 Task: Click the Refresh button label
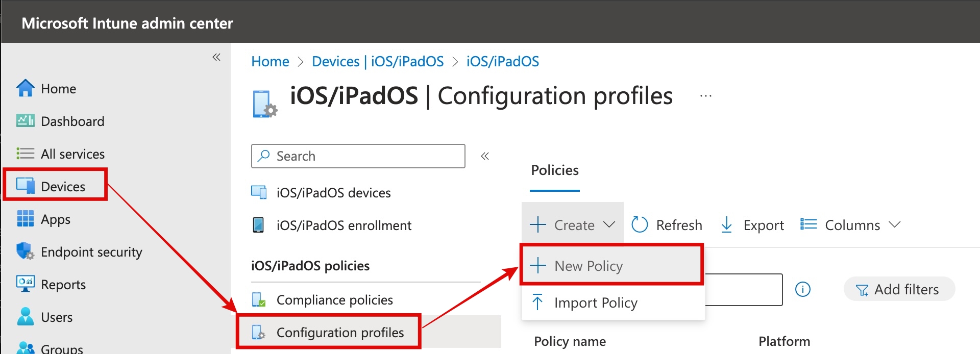(x=679, y=225)
